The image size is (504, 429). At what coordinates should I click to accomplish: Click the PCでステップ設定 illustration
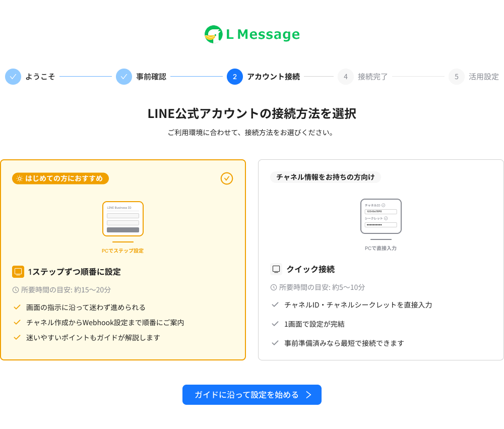tap(123, 222)
